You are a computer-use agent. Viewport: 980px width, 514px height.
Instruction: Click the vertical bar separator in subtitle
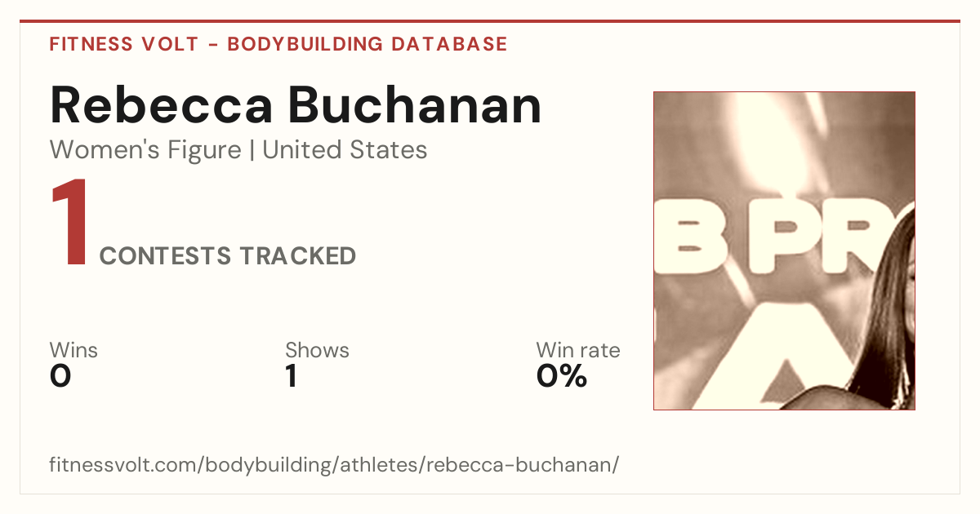click(252, 150)
